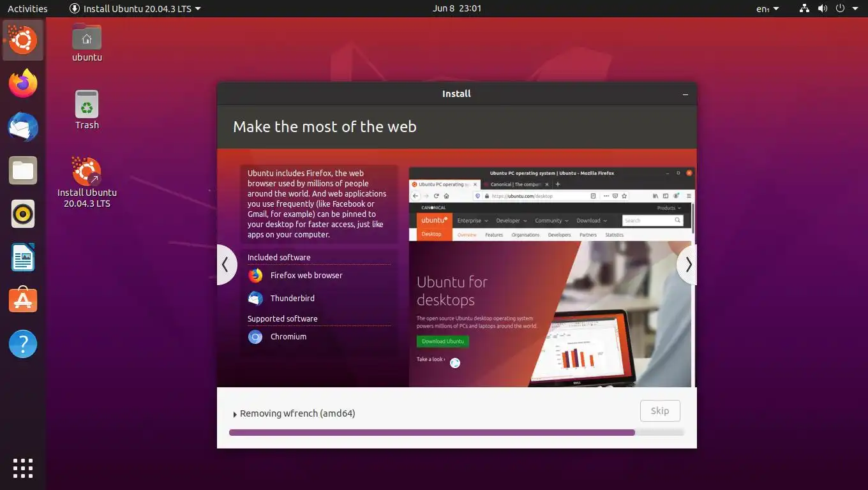Go to previous slide with left arrow

pyautogui.click(x=226, y=265)
